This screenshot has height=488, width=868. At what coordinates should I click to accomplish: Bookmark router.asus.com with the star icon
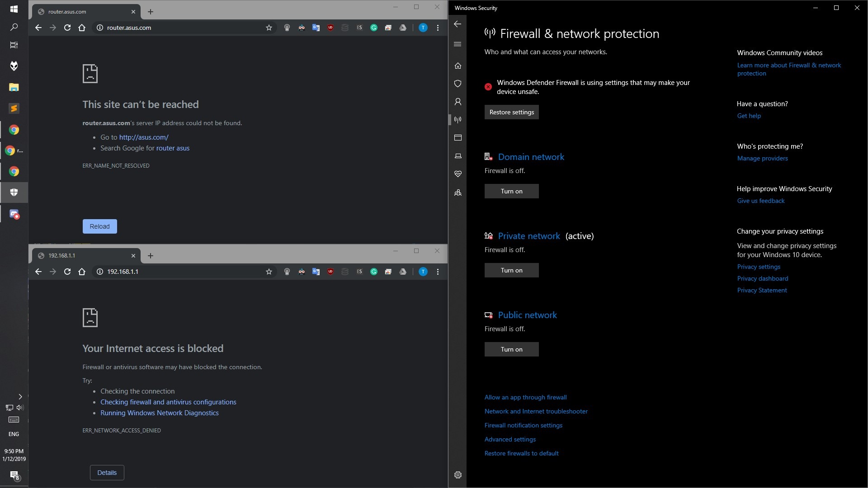(269, 28)
